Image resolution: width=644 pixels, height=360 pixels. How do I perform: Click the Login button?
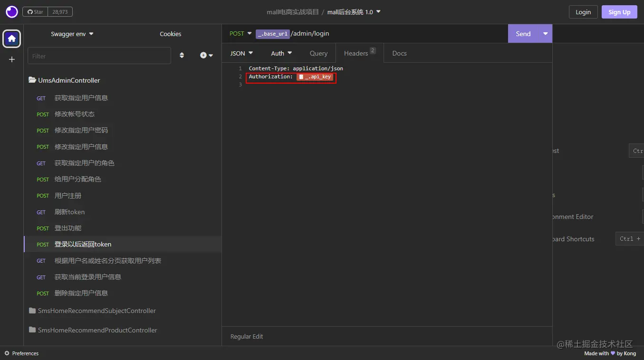583,12
